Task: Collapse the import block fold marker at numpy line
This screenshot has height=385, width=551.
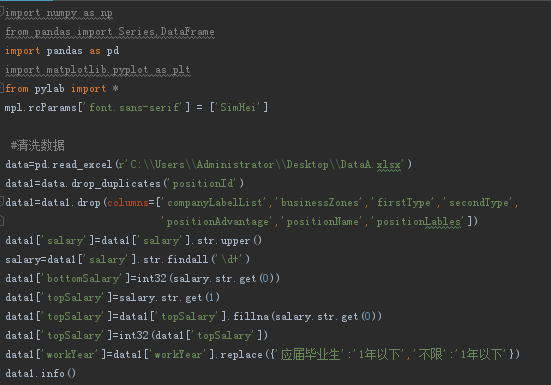Action: (x=2, y=12)
